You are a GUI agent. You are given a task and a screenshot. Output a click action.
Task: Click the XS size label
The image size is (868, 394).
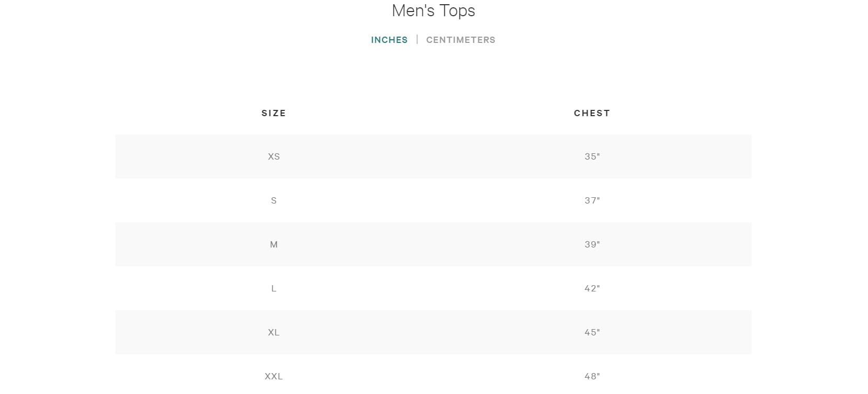[x=274, y=156]
